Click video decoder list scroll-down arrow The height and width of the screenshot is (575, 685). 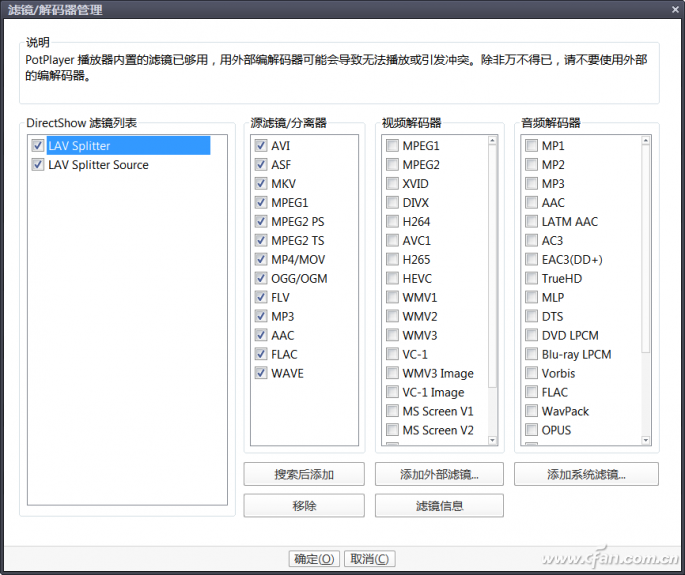coord(492,440)
